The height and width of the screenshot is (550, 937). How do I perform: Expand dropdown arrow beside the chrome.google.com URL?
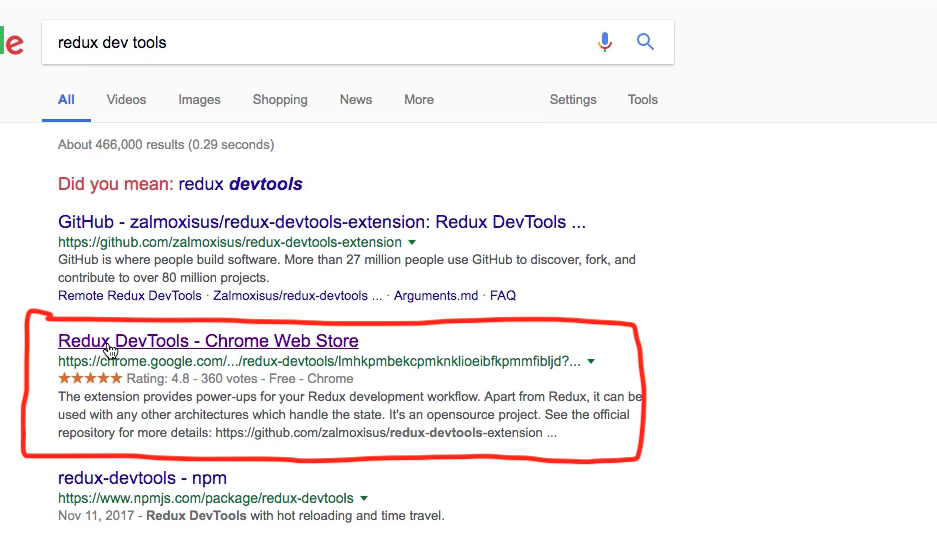click(x=591, y=362)
